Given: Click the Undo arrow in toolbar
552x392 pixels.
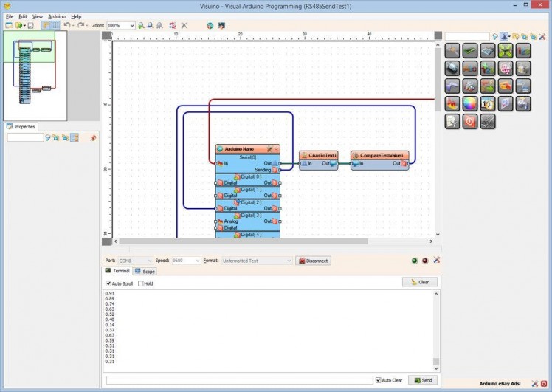Looking at the screenshot, I should point(66,25).
